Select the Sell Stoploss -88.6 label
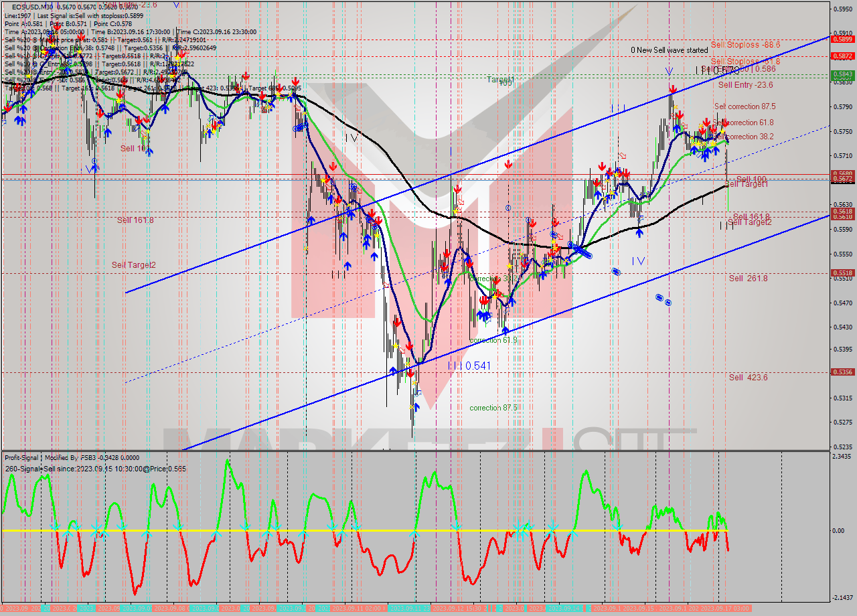The width and height of the screenshot is (857, 616). (745, 45)
